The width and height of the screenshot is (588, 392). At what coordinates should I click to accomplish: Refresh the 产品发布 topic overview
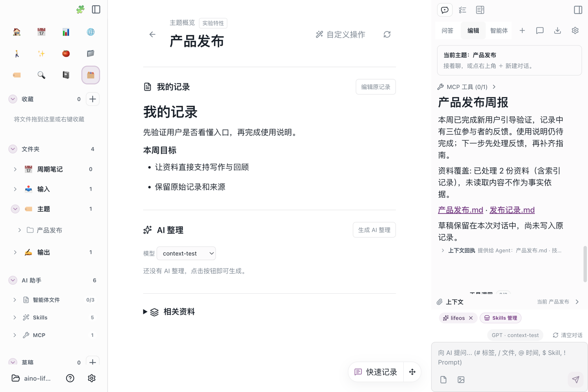point(387,35)
